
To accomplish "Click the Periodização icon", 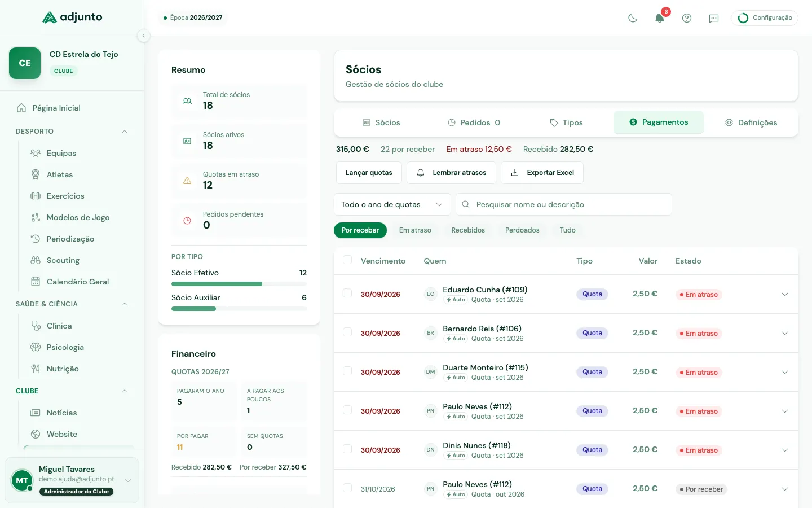I will (36, 239).
